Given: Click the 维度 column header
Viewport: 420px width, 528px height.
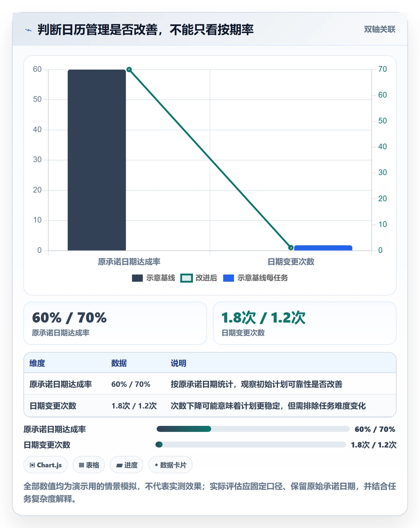Looking at the screenshot, I should pyautogui.click(x=37, y=363).
